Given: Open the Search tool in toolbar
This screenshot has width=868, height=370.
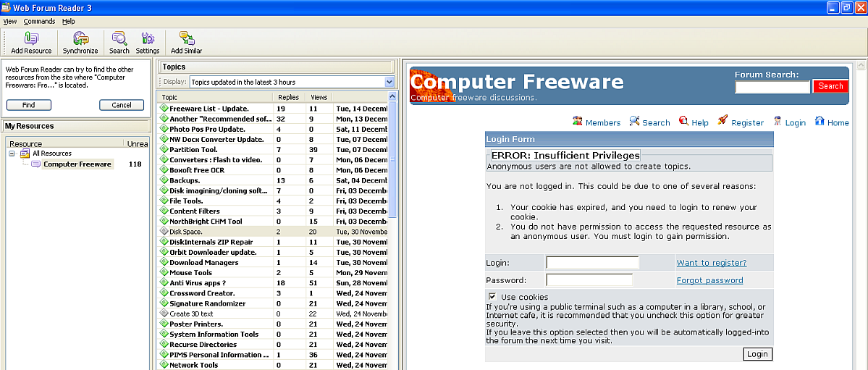Looking at the screenshot, I should (119, 39).
